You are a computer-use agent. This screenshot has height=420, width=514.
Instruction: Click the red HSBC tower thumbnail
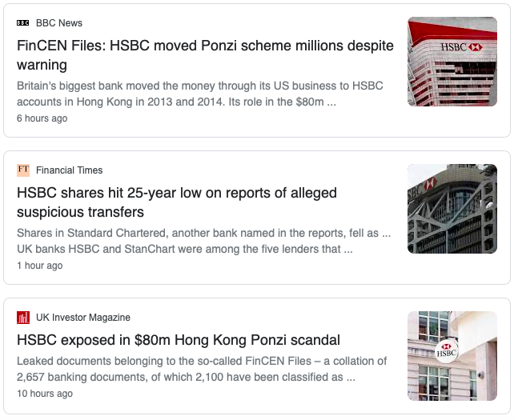click(x=452, y=62)
